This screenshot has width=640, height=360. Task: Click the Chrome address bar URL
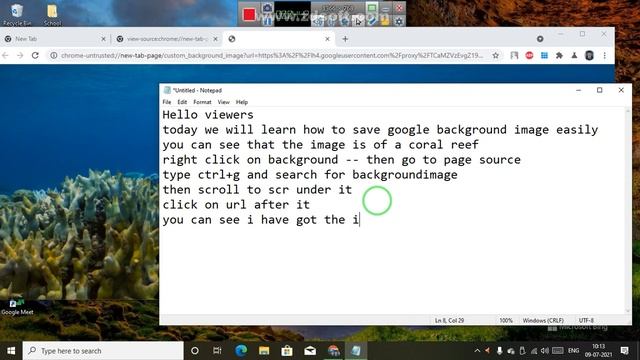pos(272,55)
